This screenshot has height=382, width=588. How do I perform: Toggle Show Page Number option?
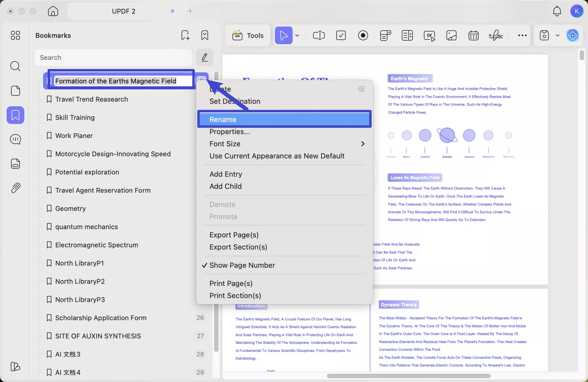pyautogui.click(x=242, y=265)
